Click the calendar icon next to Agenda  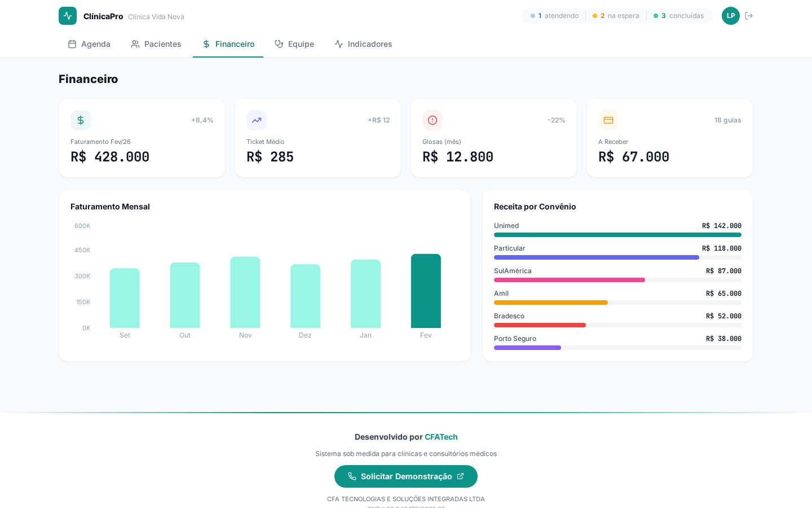click(72, 44)
